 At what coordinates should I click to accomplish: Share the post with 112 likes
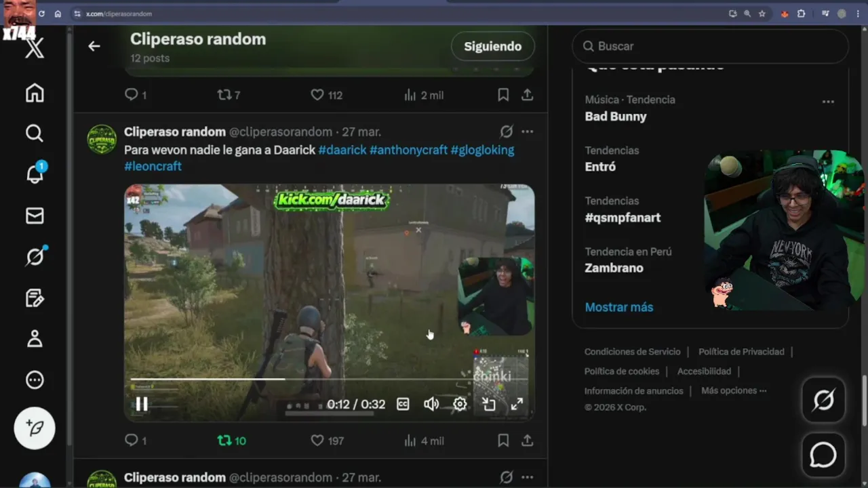(x=527, y=95)
